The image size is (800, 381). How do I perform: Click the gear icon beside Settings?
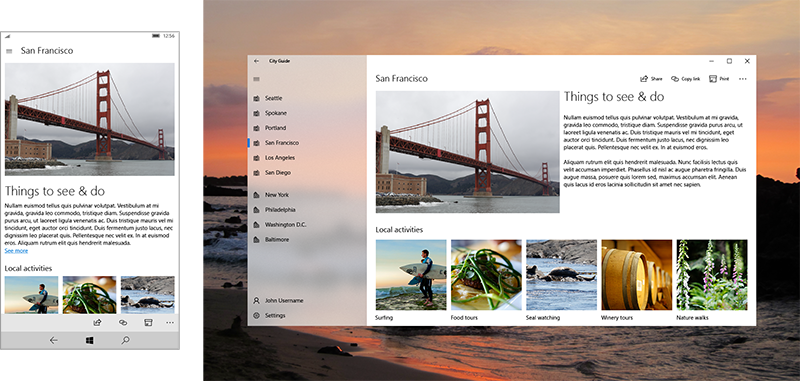[x=256, y=316]
